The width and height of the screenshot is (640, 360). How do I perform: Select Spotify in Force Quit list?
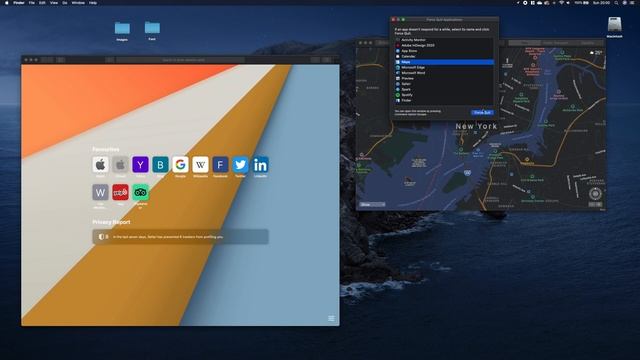444,95
